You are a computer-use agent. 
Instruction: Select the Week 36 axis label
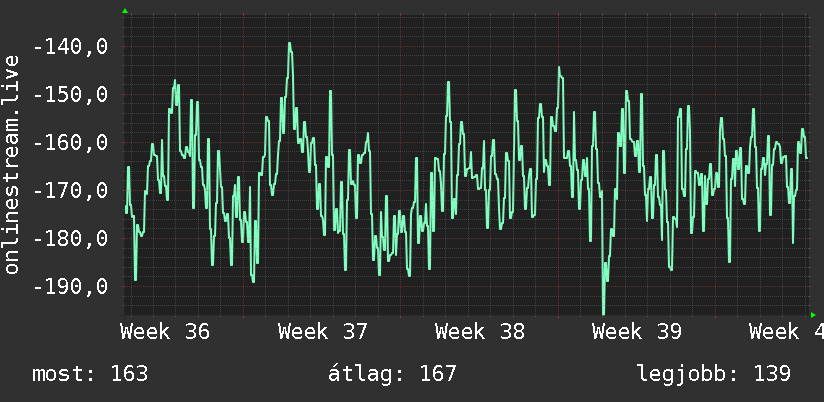click(165, 332)
